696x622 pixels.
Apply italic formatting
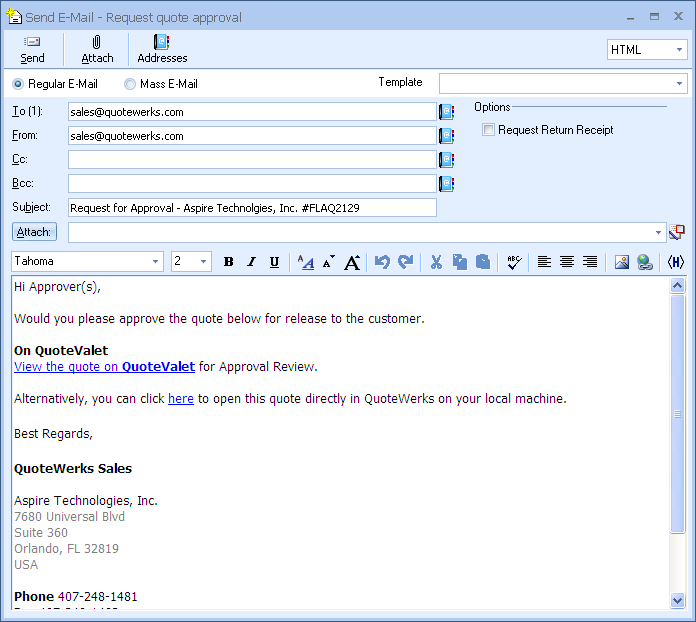pyautogui.click(x=252, y=262)
